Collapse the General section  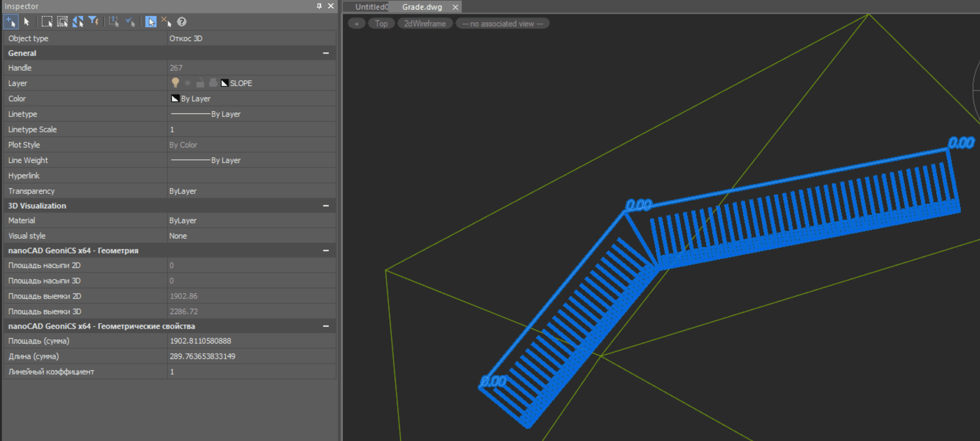coord(326,53)
